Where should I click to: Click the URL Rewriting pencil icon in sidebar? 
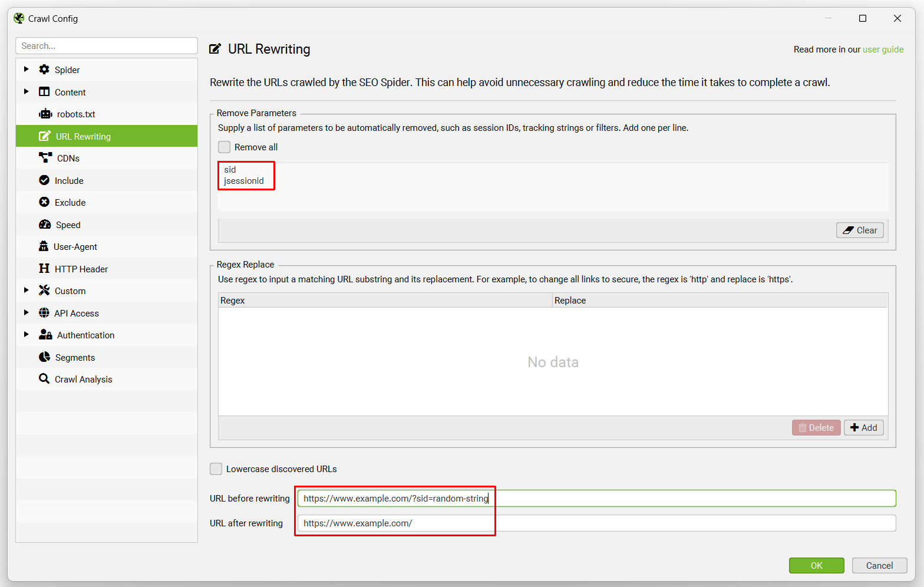click(x=45, y=136)
